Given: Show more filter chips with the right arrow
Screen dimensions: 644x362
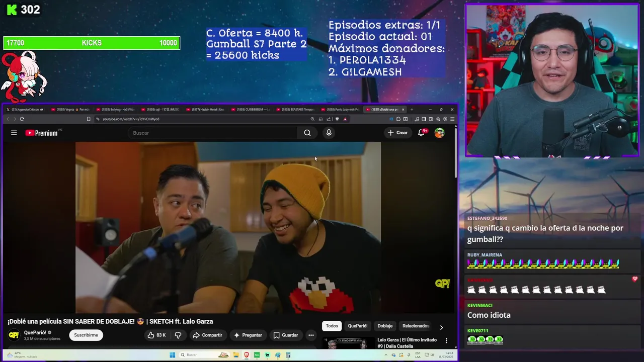Looking at the screenshot, I should (x=441, y=327).
